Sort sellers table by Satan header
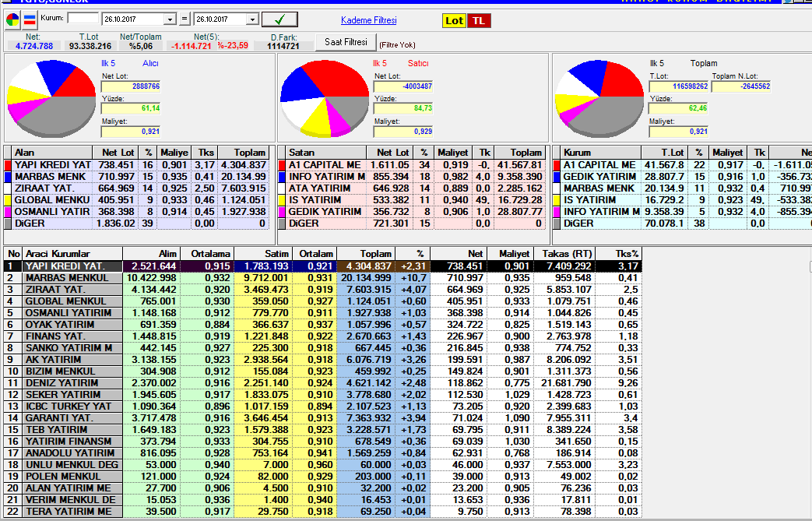This screenshot has height=521, width=812. 326,153
